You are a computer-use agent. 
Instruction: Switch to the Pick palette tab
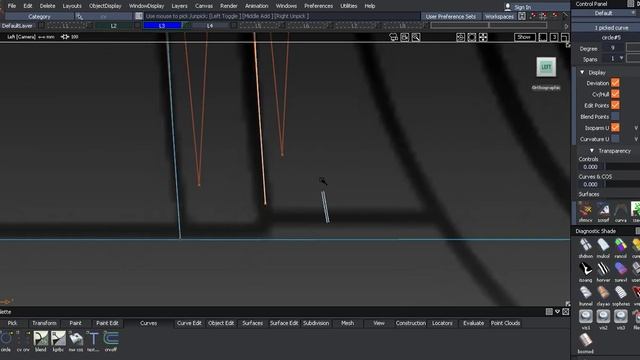pos(12,323)
